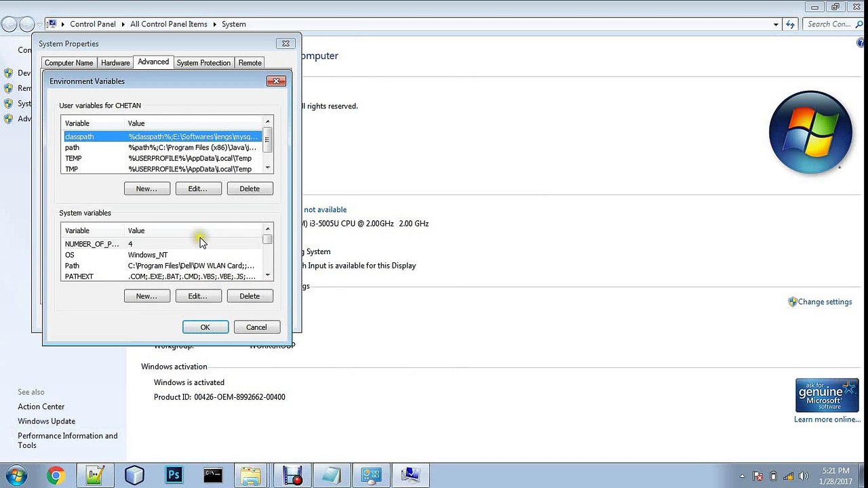
Task: Select the TMP user variable row
Action: [x=162, y=169]
